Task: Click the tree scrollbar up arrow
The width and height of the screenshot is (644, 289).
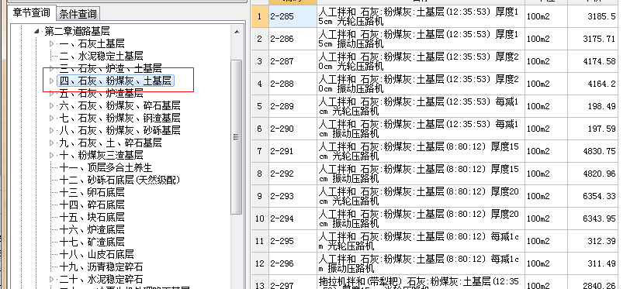Action: click(237, 32)
